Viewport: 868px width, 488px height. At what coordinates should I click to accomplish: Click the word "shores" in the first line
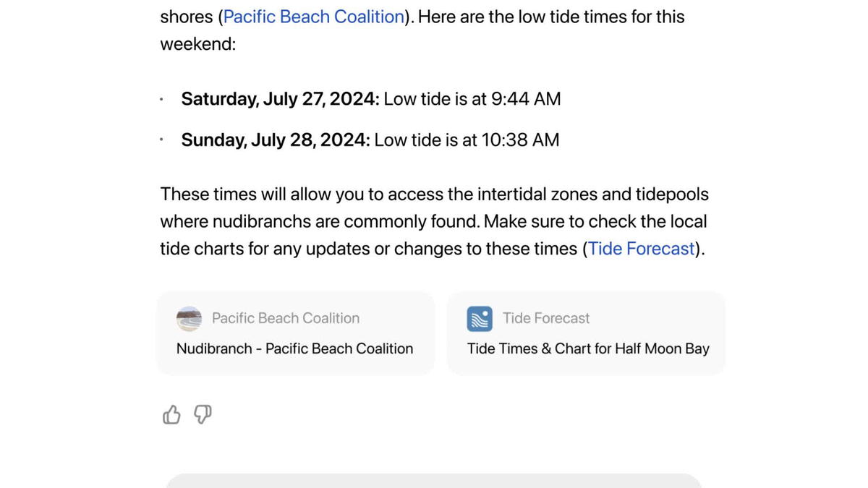click(186, 17)
